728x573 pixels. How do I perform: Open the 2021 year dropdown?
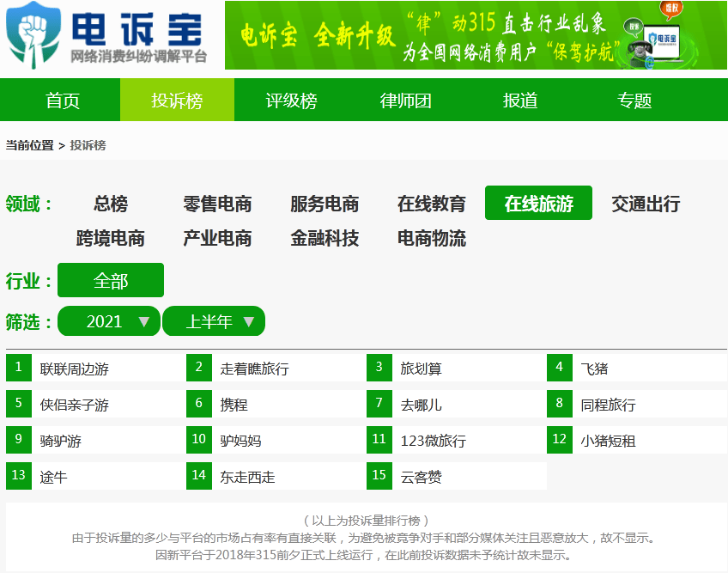click(109, 321)
